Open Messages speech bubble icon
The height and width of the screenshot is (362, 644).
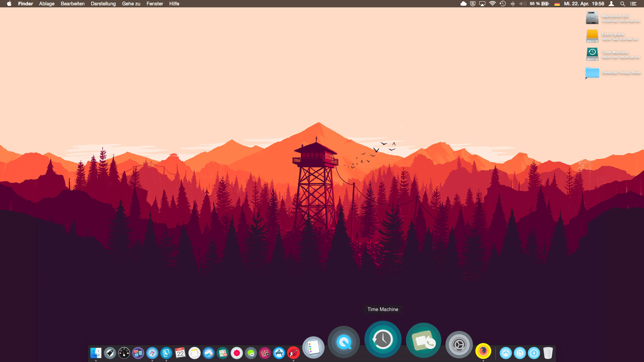point(251,353)
